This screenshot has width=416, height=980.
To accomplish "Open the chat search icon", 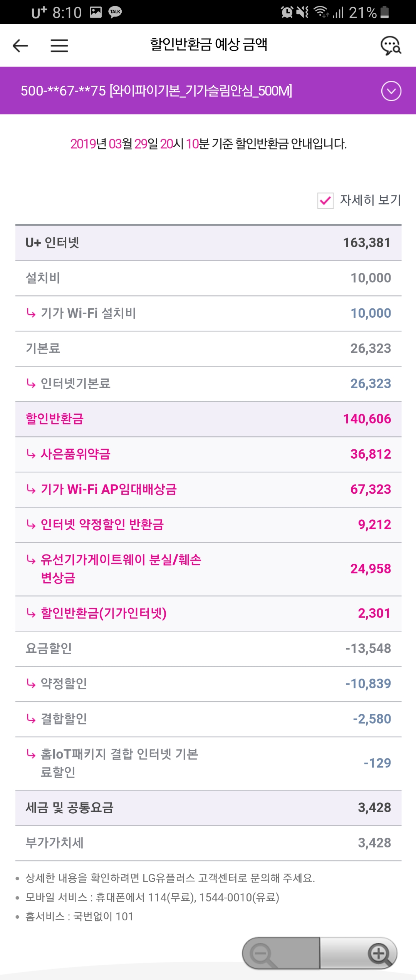I will click(x=391, y=46).
